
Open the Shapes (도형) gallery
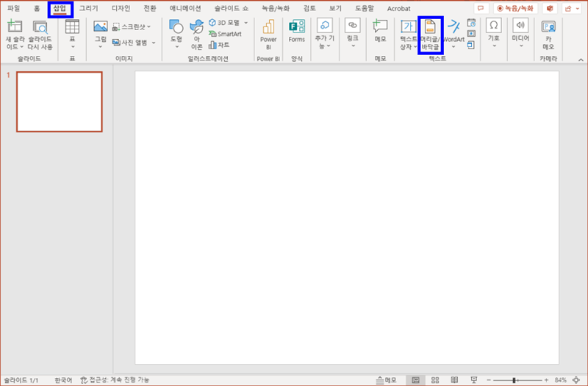[x=176, y=35]
